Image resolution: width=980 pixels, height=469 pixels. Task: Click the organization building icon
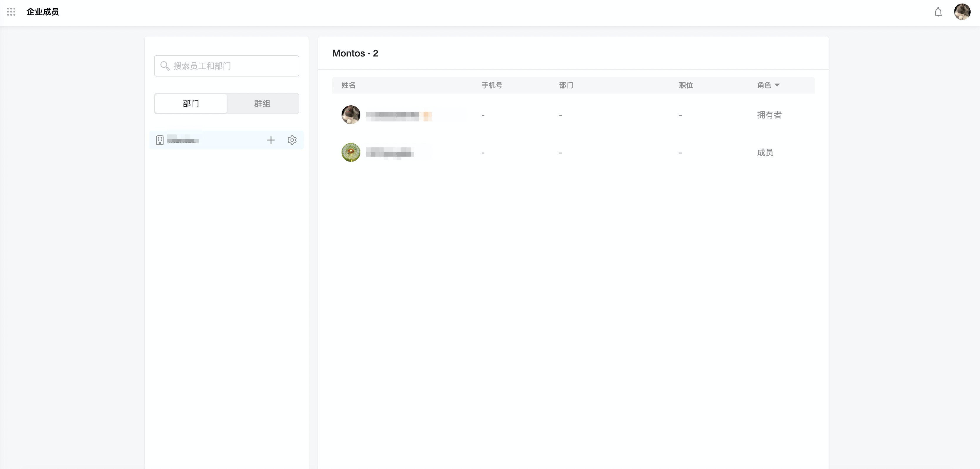pos(160,140)
